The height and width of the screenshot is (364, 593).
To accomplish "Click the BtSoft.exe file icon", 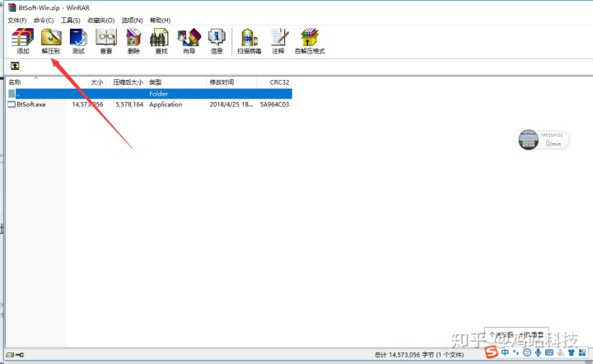I will pos(12,105).
